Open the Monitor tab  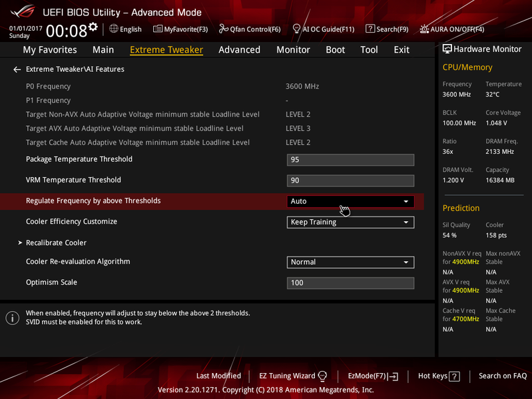[293, 50]
